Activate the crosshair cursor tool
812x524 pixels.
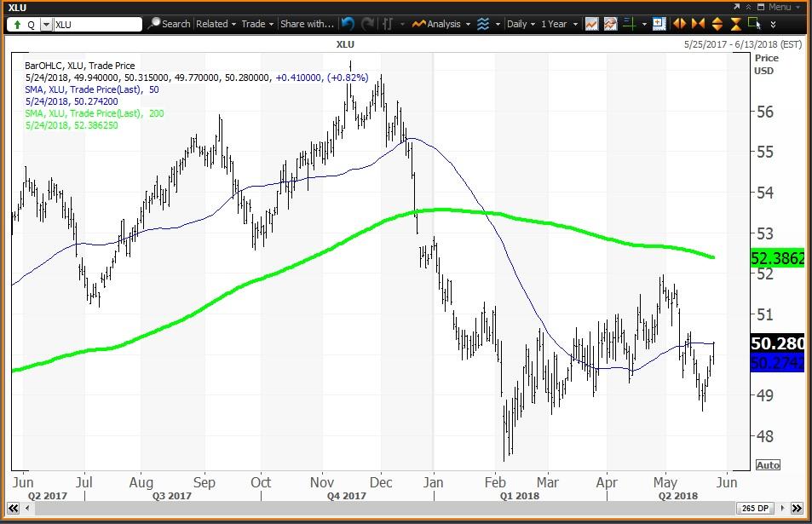click(631, 23)
